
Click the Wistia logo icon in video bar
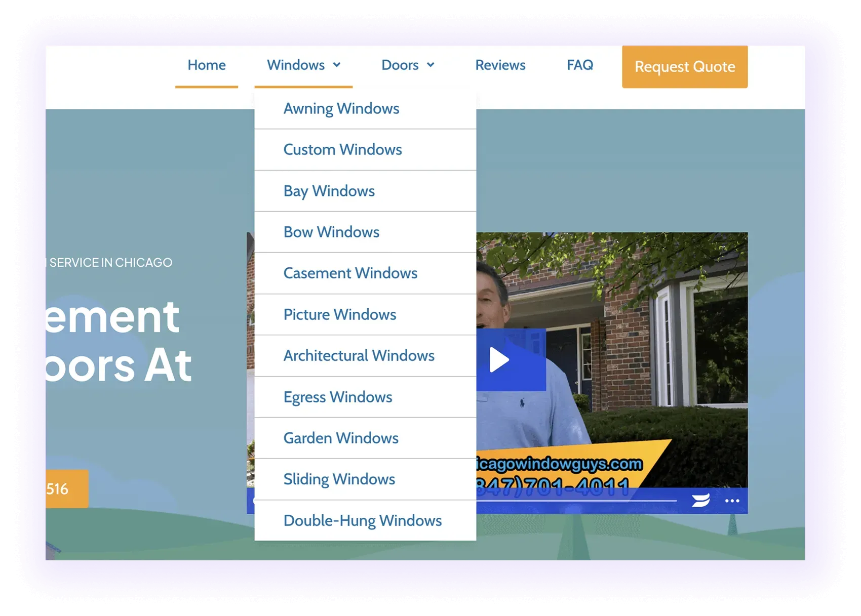point(700,501)
